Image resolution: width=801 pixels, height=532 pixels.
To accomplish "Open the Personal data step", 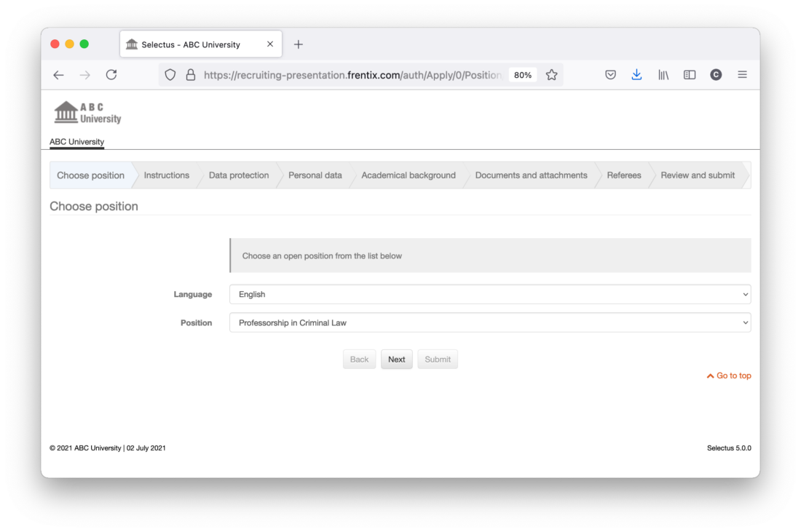I will 315,175.
